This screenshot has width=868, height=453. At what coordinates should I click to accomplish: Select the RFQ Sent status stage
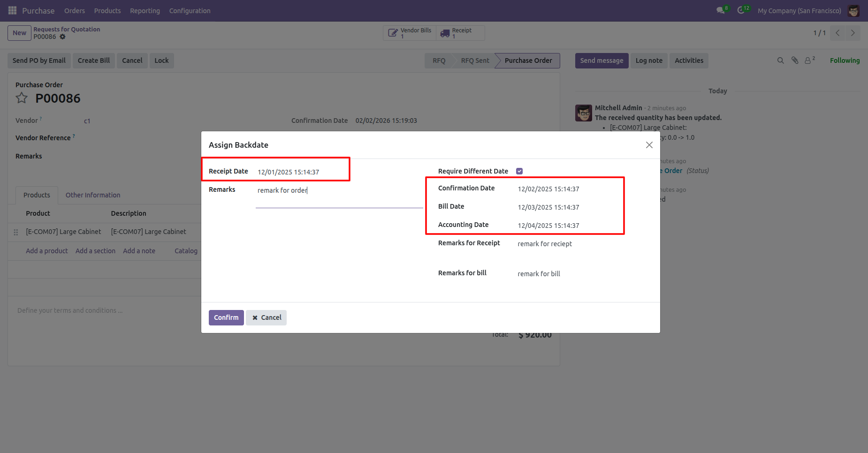[x=475, y=60]
